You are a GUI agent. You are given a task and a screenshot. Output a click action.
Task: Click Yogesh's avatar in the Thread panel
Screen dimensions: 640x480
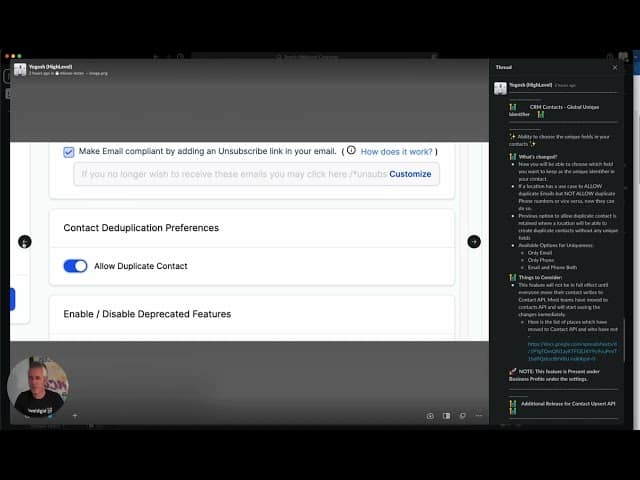click(500, 87)
